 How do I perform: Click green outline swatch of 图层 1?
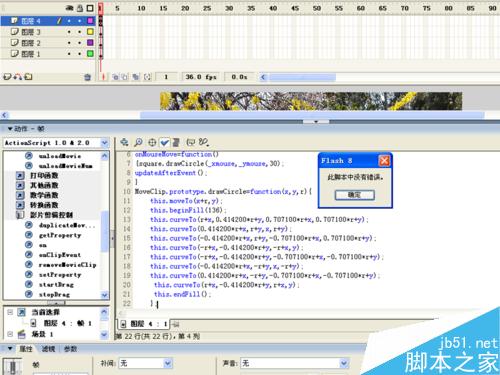(x=90, y=54)
